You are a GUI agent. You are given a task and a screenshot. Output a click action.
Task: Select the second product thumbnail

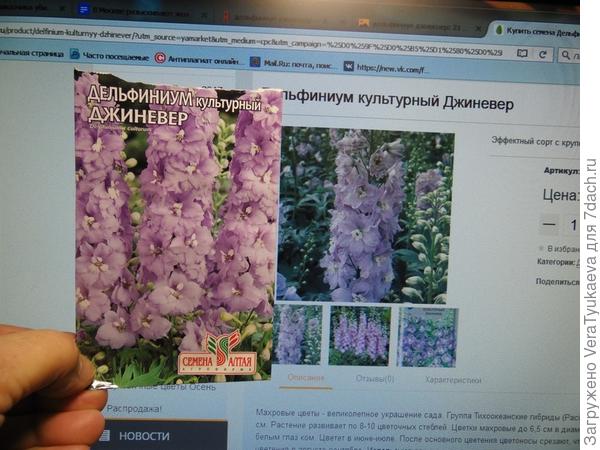pyautogui.click(x=360, y=336)
